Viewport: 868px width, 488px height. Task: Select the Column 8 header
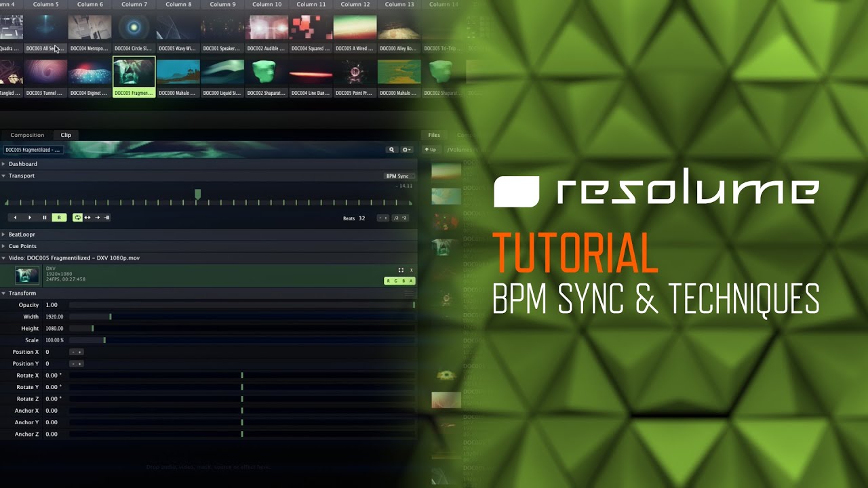coord(178,4)
